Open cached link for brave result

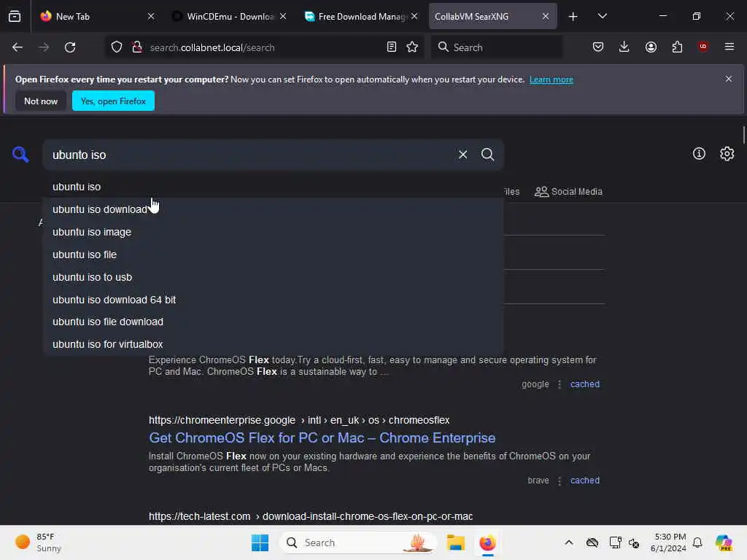585,481
